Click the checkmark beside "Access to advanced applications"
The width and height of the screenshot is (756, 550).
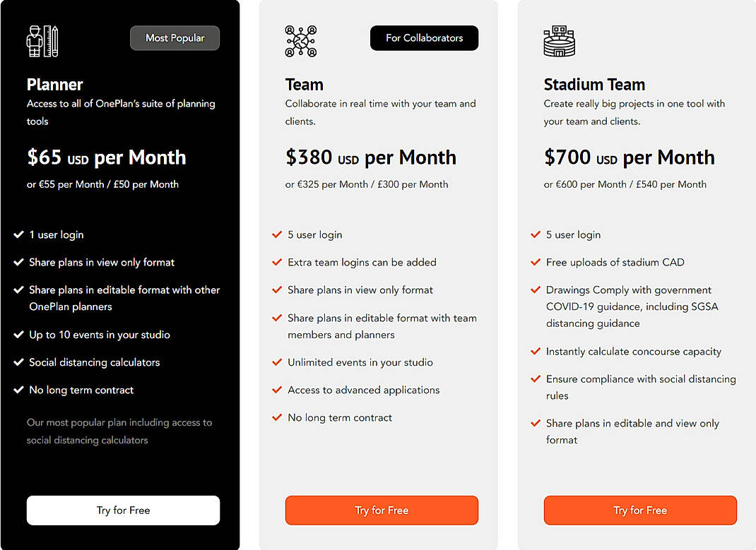(x=276, y=390)
